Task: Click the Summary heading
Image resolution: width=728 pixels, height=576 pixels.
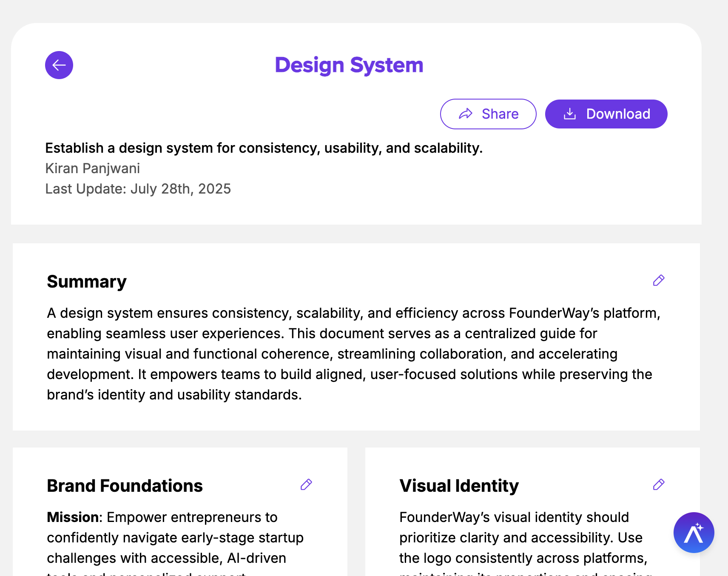Action: tap(87, 282)
